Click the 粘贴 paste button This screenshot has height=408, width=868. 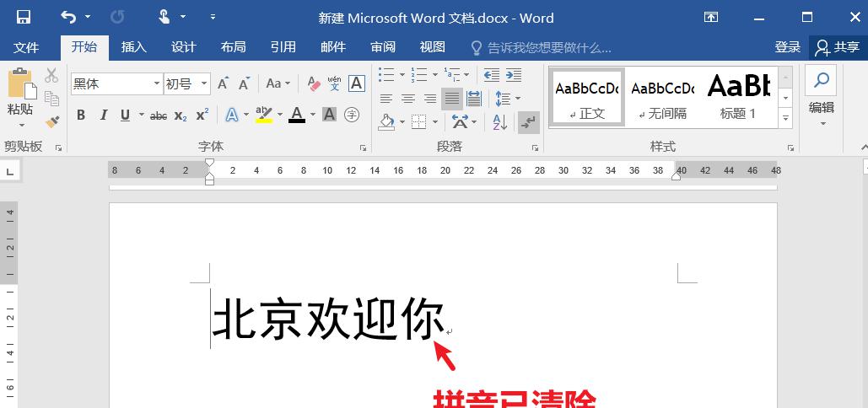(20, 99)
